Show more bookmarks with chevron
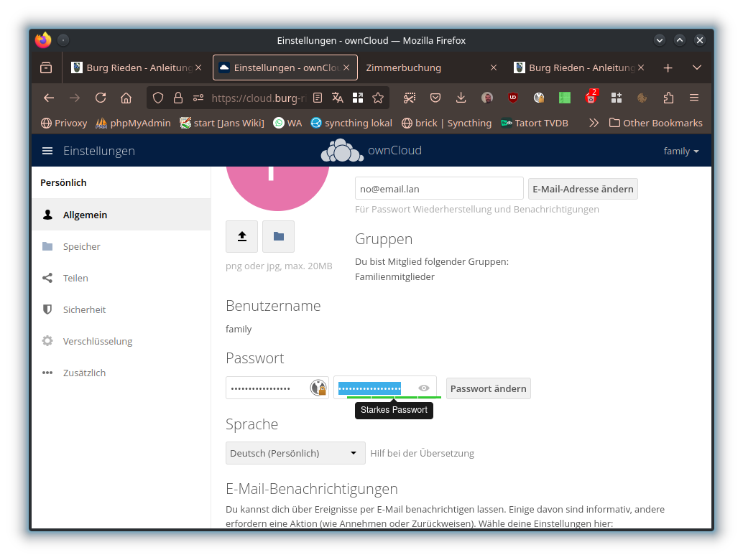The image size is (743, 560). 594,123
